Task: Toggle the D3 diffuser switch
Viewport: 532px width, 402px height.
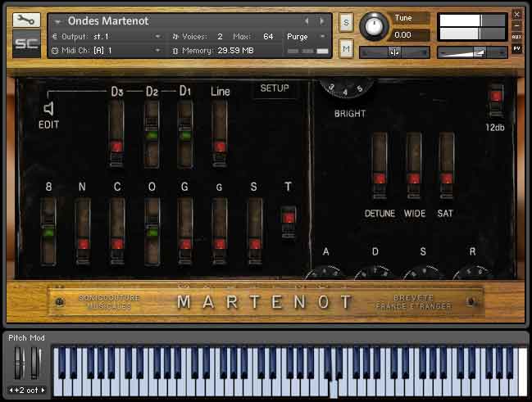Action: (x=116, y=133)
